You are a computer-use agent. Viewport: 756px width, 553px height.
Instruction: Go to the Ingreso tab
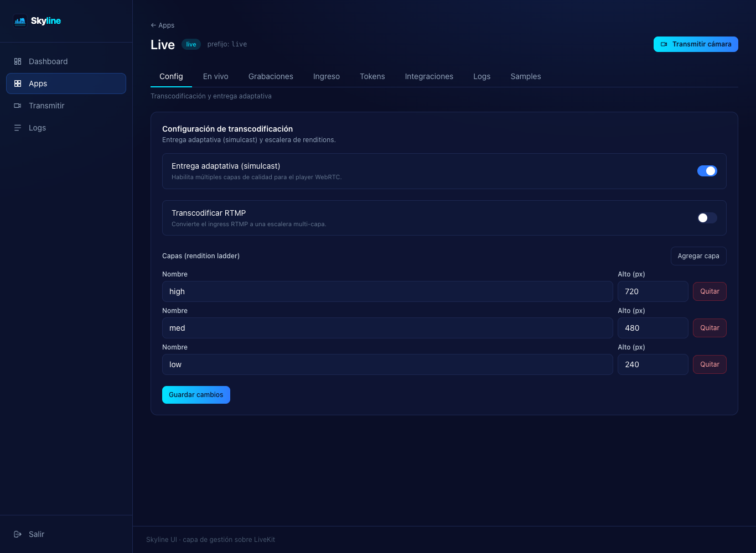327,76
